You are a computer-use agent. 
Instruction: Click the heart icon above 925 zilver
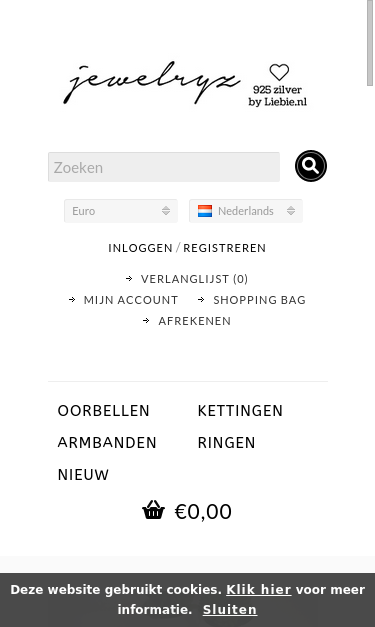coord(279,72)
